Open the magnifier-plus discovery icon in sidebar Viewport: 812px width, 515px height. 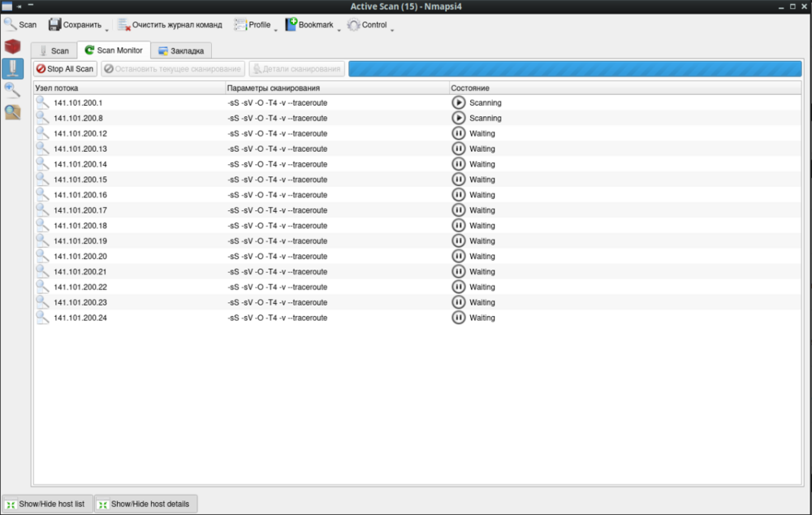pos(12,90)
